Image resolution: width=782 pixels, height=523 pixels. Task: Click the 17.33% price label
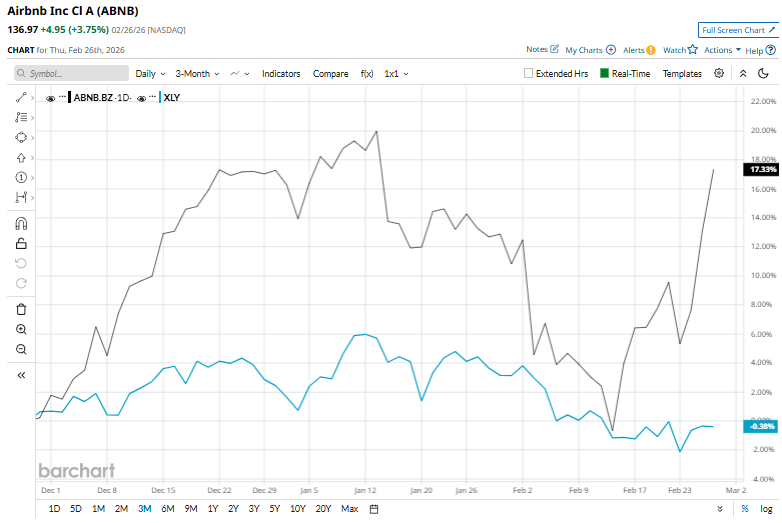[x=762, y=170]
